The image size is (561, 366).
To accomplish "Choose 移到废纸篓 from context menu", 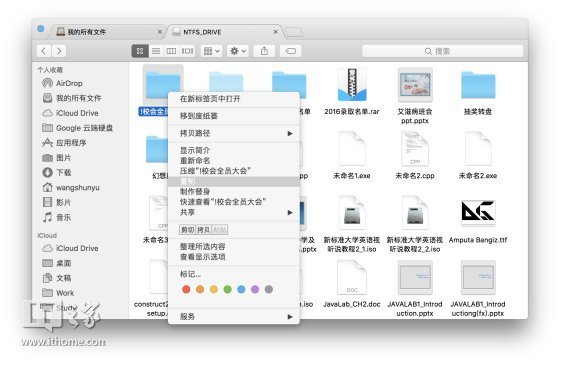I will point(234,116).
